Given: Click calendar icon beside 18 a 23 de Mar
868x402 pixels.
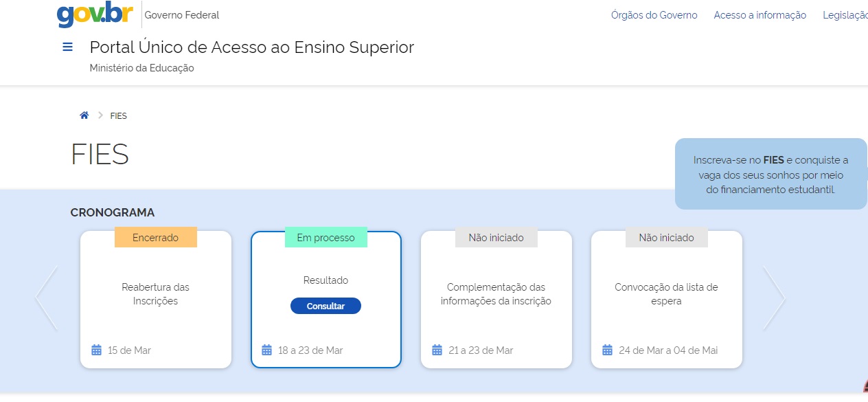Looking at the screenshot, I should point(267,350).
